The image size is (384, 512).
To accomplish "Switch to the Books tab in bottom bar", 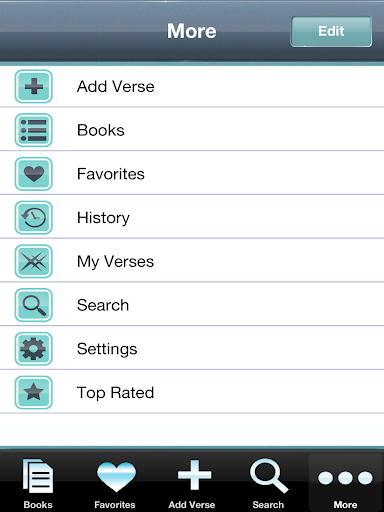I will [x=38, y=483].
